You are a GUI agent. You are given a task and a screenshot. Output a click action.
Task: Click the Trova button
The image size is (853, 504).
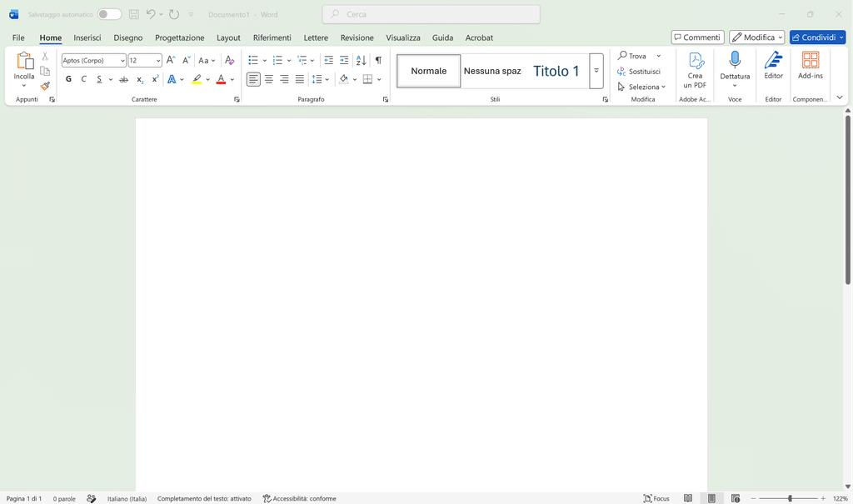click(632, 56)
